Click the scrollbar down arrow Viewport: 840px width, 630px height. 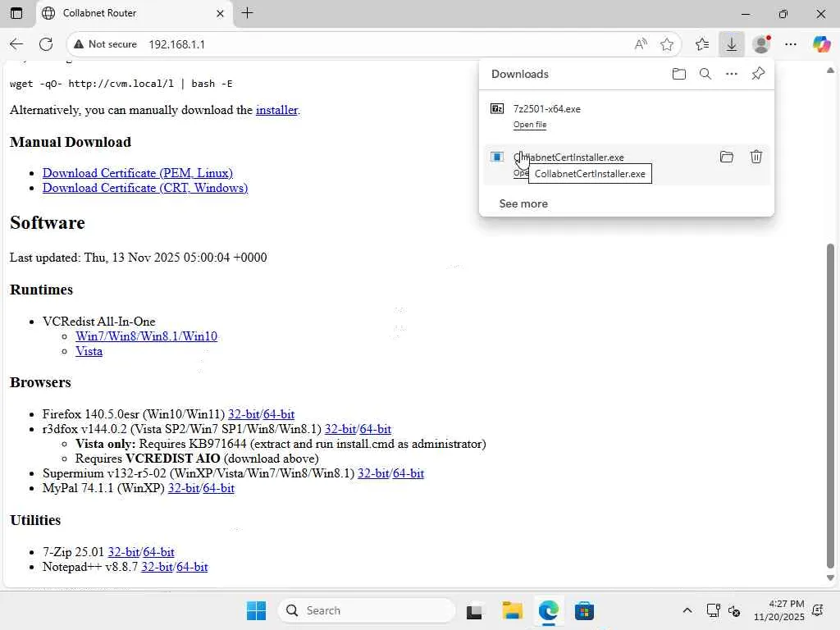click(x=830, y=578)
